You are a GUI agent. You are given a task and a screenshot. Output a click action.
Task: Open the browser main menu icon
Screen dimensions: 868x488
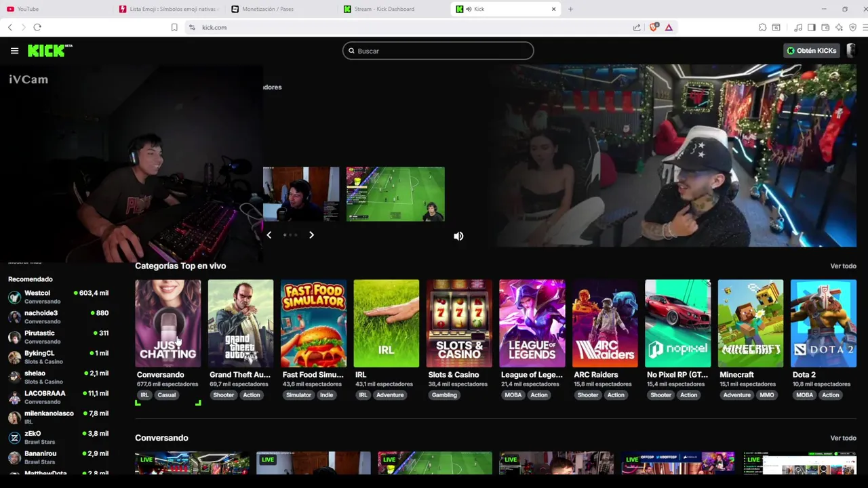pyautogui.click(x=864, y=27)
